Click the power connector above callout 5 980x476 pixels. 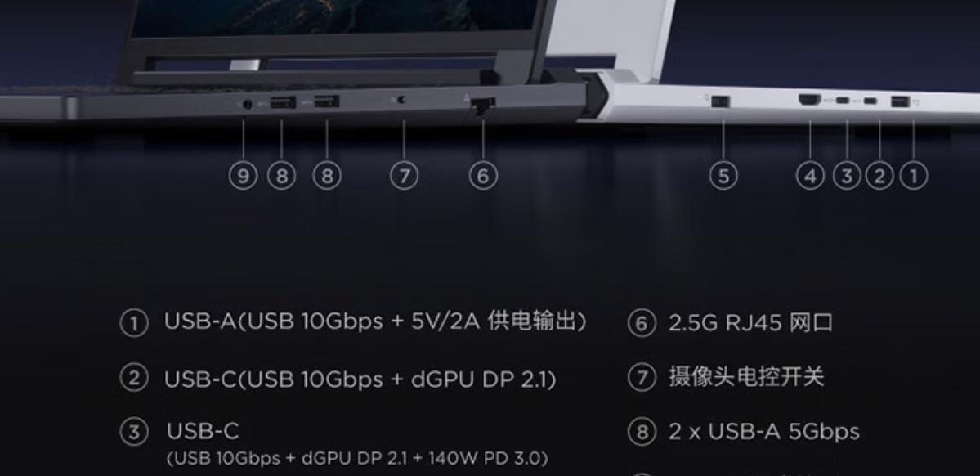(x=721, y=101)
